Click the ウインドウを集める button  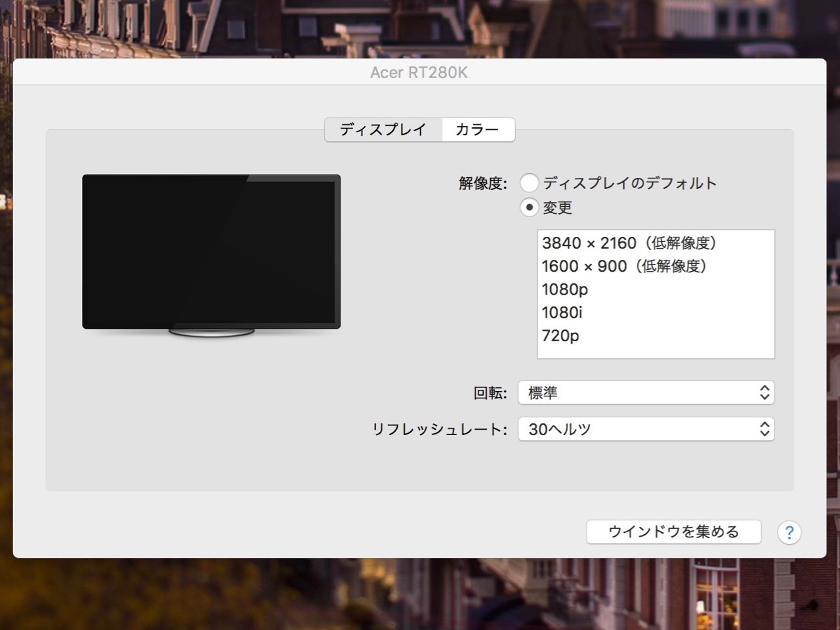coord(673,532)
